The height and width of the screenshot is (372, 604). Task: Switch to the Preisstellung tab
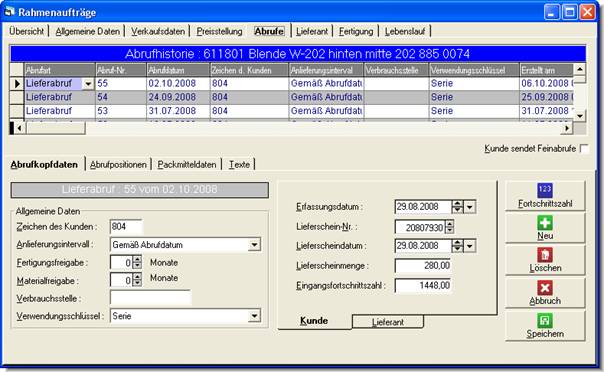click(219, 31)
